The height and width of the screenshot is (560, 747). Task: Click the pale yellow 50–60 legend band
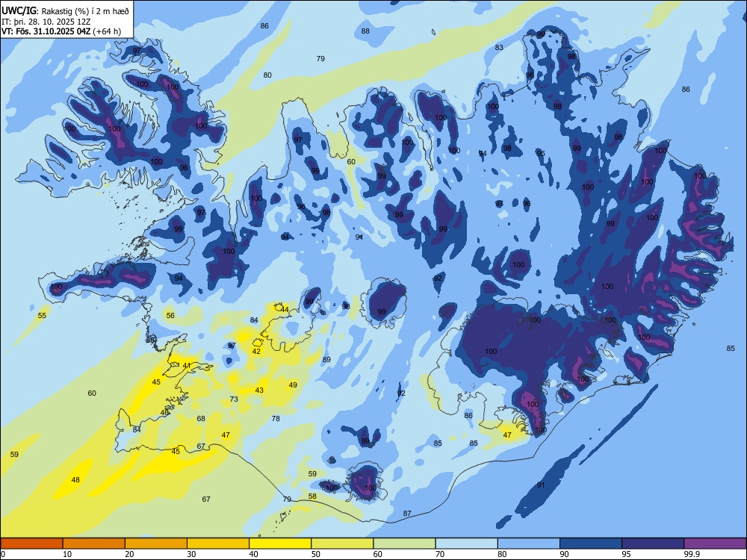342,544
